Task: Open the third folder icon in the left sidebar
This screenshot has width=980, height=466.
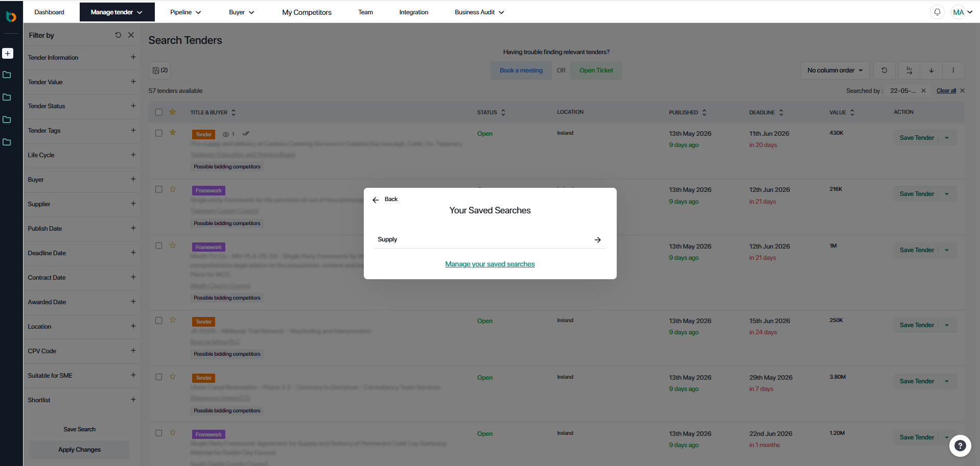Action: click(7, 119)
